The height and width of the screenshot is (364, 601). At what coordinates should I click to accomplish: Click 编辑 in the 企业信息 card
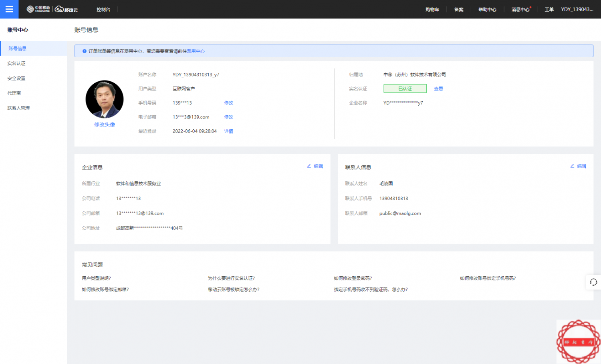315,166
